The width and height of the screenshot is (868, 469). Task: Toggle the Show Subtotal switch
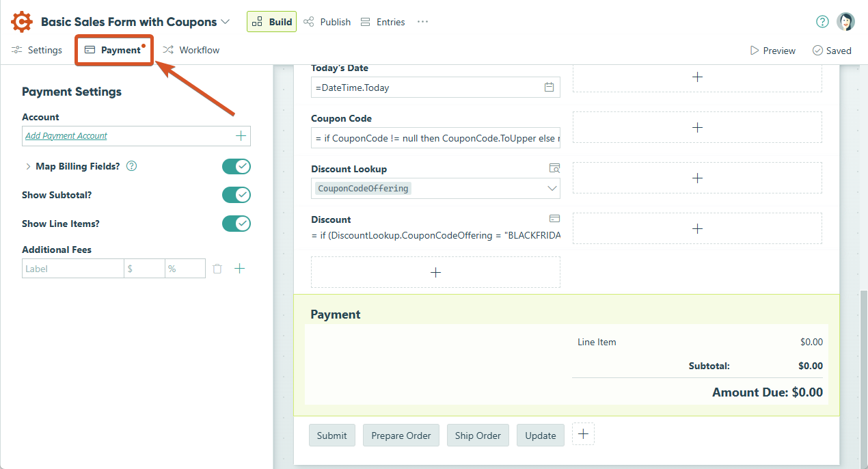click(236, 195)
